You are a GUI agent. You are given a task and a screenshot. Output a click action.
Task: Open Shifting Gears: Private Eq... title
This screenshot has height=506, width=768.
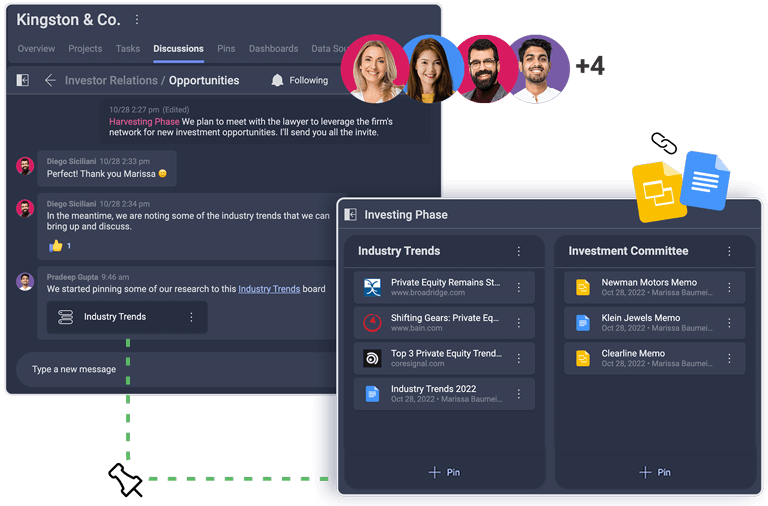click(x=445, y=318)
